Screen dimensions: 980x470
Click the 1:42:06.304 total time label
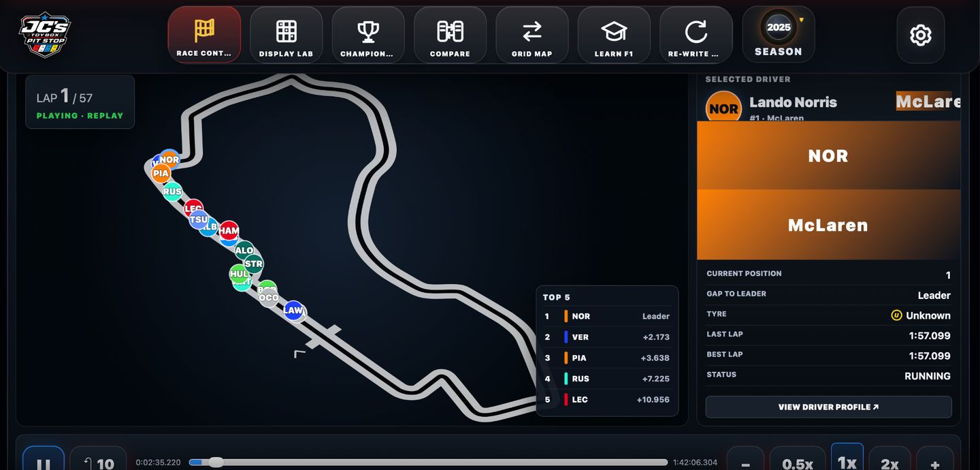(696, 463)
